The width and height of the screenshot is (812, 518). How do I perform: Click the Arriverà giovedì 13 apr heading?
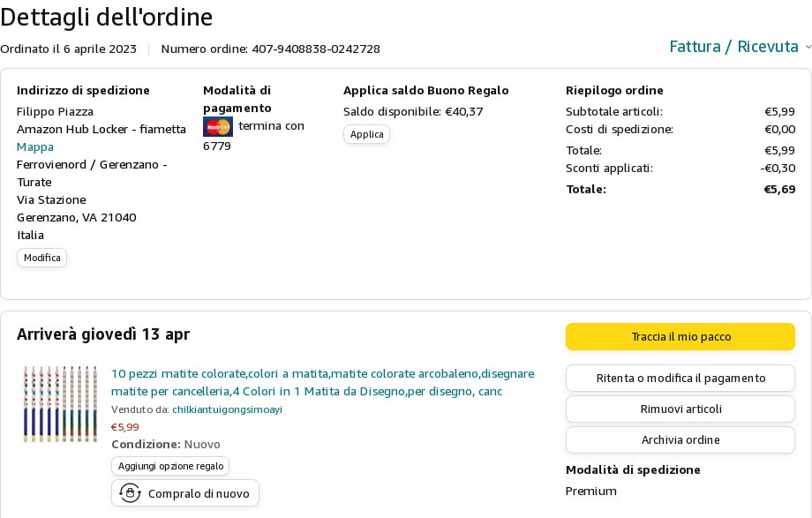tap(103, 334)
